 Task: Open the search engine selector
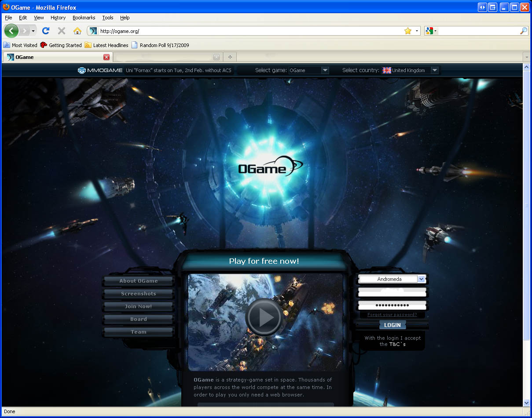click(x=431, y=31)
